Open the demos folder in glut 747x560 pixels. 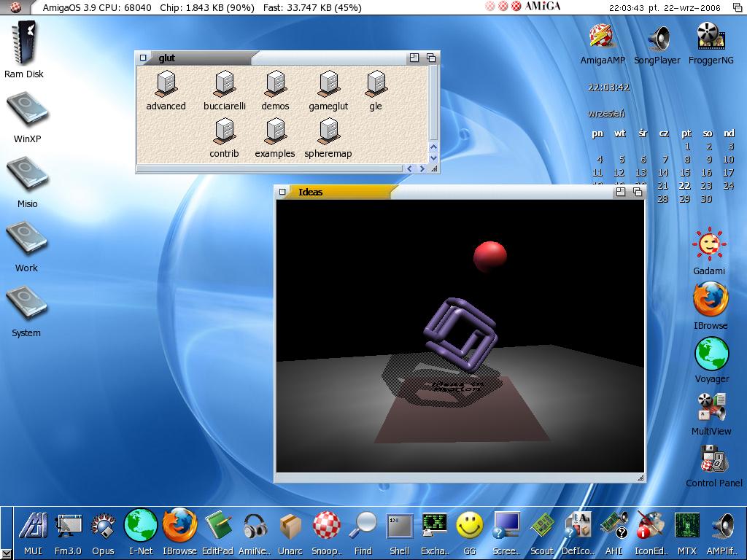point(275,83)
